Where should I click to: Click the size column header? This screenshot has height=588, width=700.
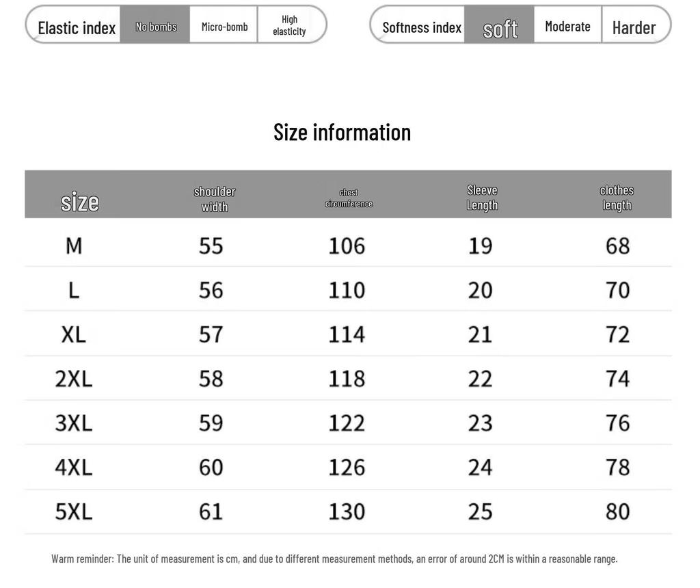tap(79, 202)
